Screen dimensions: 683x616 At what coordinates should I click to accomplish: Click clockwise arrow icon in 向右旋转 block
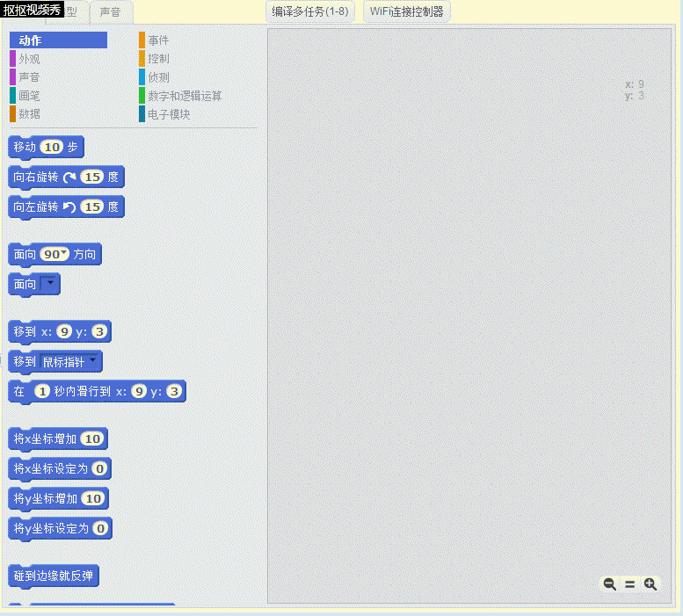[69, 178]
